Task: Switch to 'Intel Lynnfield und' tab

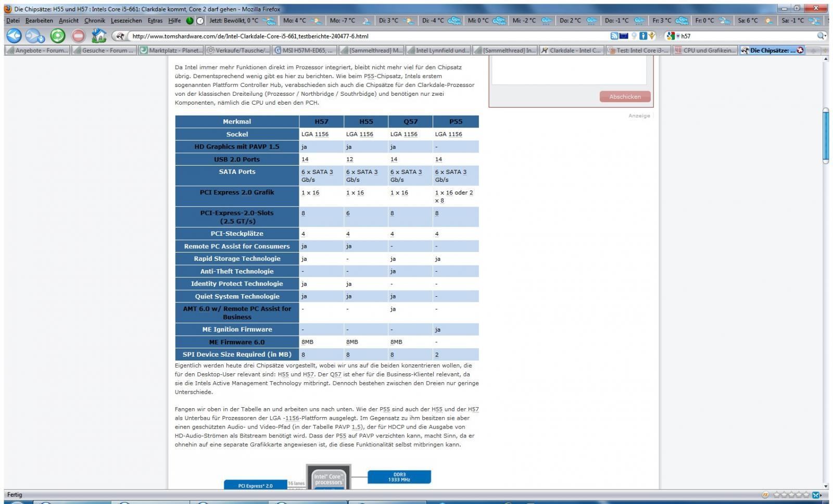Action: 439,51
